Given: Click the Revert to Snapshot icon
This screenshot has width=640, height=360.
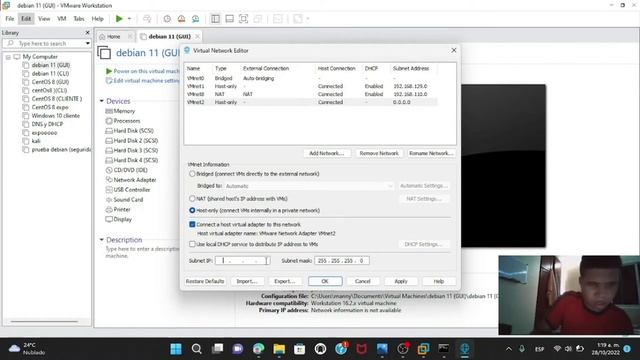Looking at the screenshot, I should coord(181,19).
